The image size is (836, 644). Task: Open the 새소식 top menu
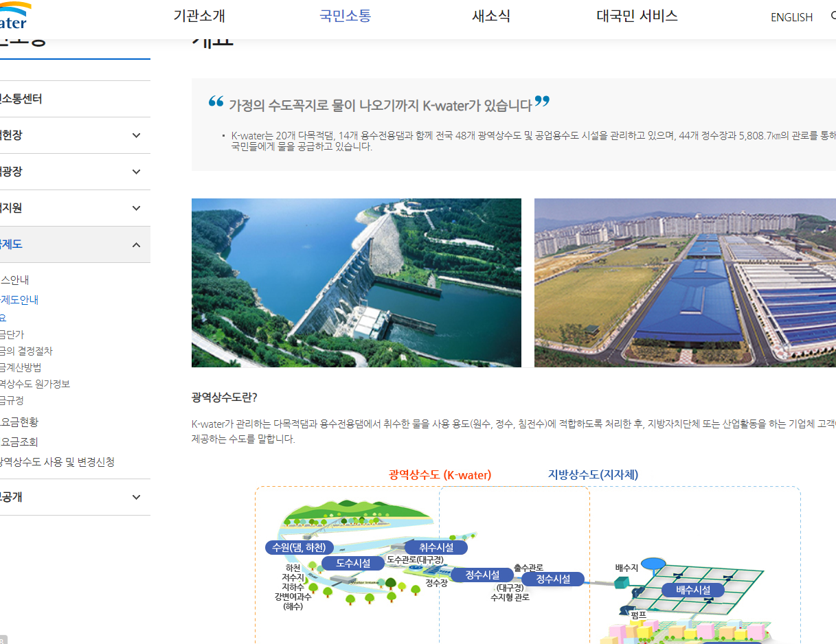click(491, 16)
